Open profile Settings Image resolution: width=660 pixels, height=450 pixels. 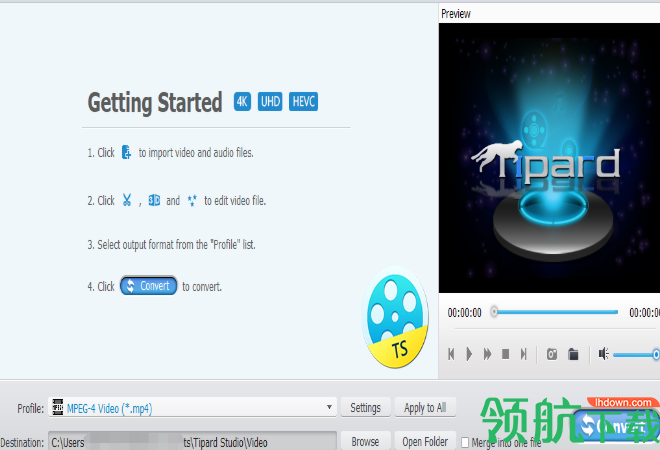pyautogui.click(x=365, y=407)
